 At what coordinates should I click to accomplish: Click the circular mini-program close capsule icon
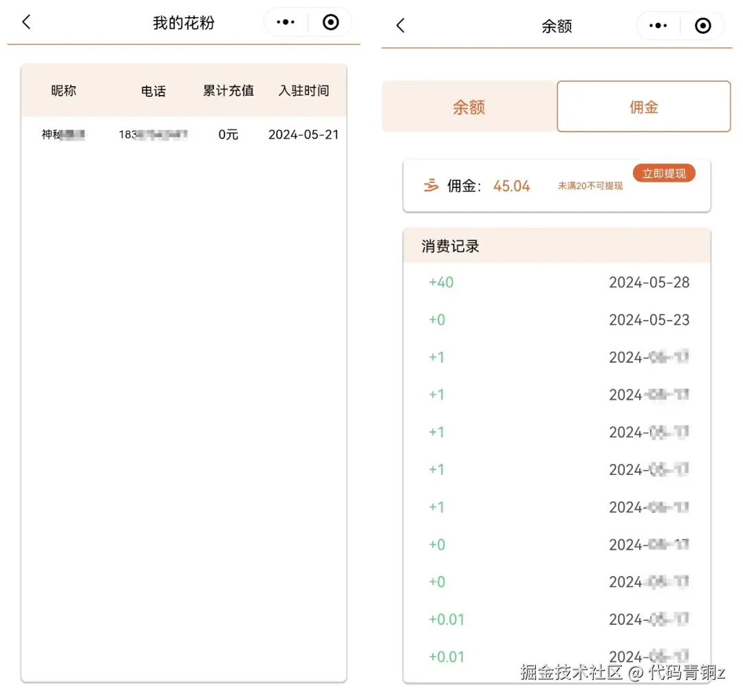coord(330,21)
